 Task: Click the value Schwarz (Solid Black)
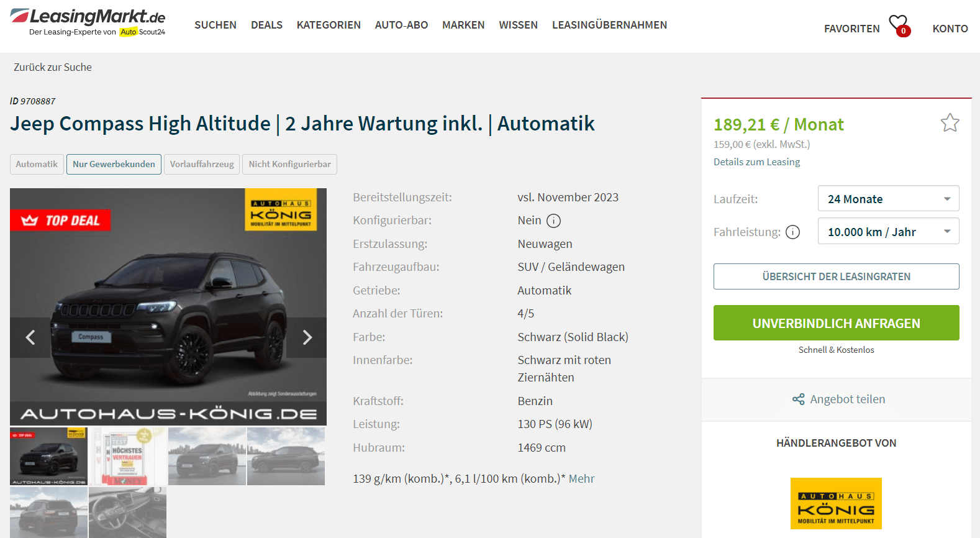click(573, 337)
